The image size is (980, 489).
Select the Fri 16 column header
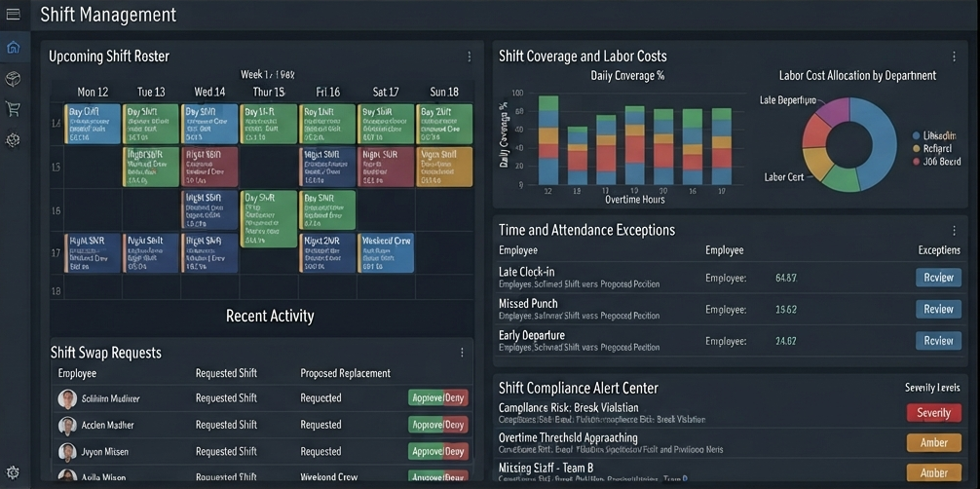327,93
